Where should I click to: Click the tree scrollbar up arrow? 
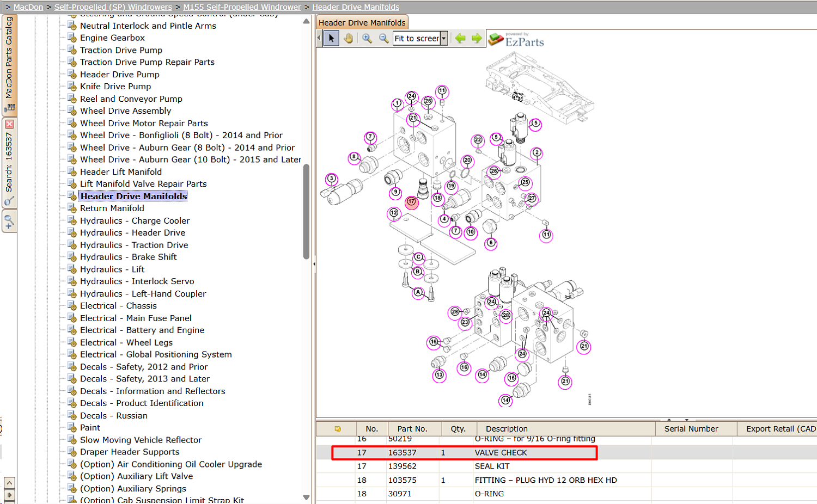pyautogui.click(x=306, y=22)
